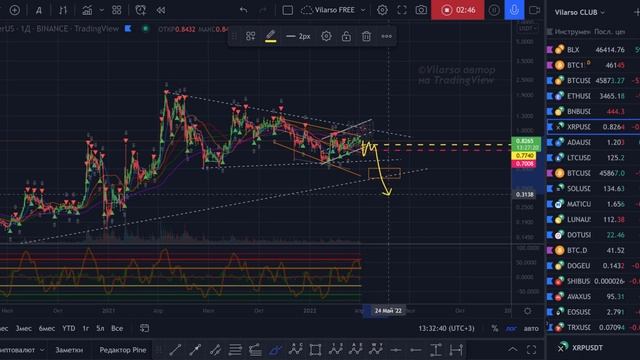Toggle the лог scale
Image resolution: width=640 pixels, height=360 pixels.
pyautogui.click(x=511, y=328)
